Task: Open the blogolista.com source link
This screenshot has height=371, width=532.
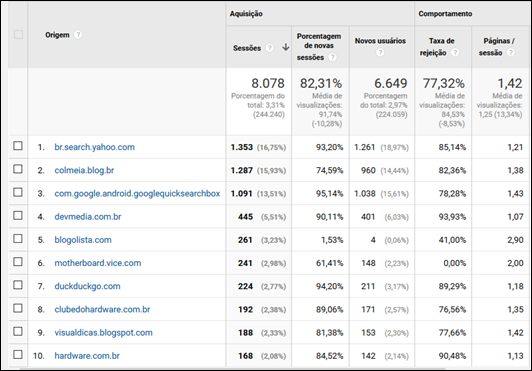Action: coord(83,240)
